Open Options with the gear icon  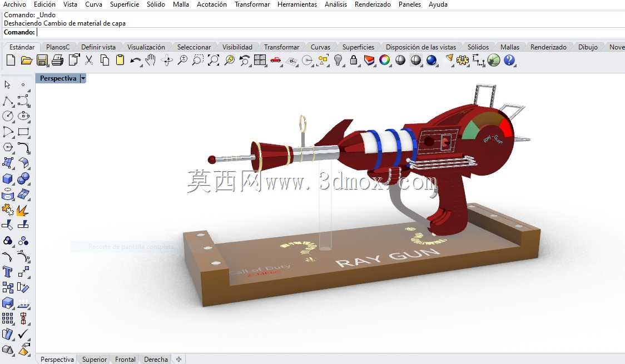463,60
